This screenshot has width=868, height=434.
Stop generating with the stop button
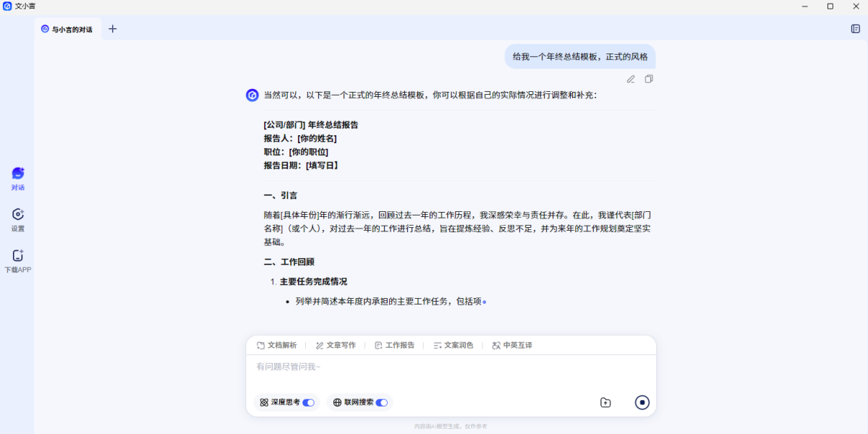[x=642, y=402]
